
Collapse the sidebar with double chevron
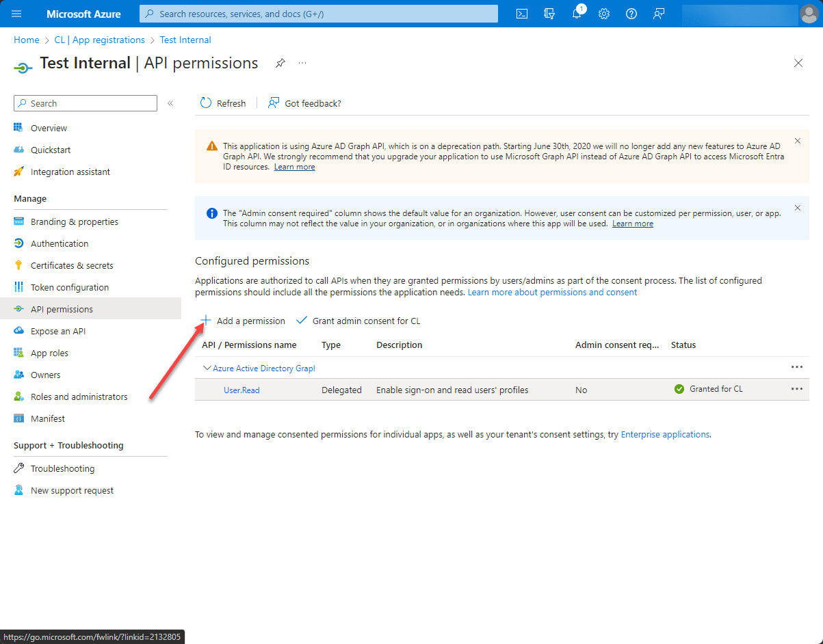(x=170, y=103)
